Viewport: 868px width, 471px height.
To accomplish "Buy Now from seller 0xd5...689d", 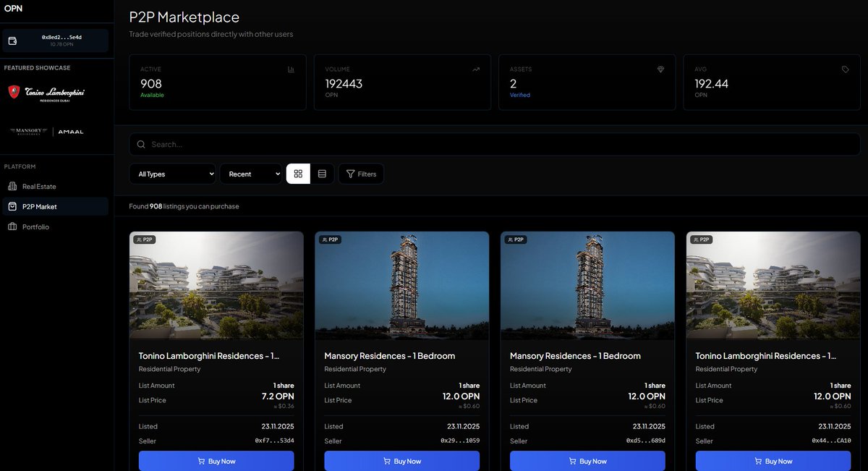I will click(587, 461).
